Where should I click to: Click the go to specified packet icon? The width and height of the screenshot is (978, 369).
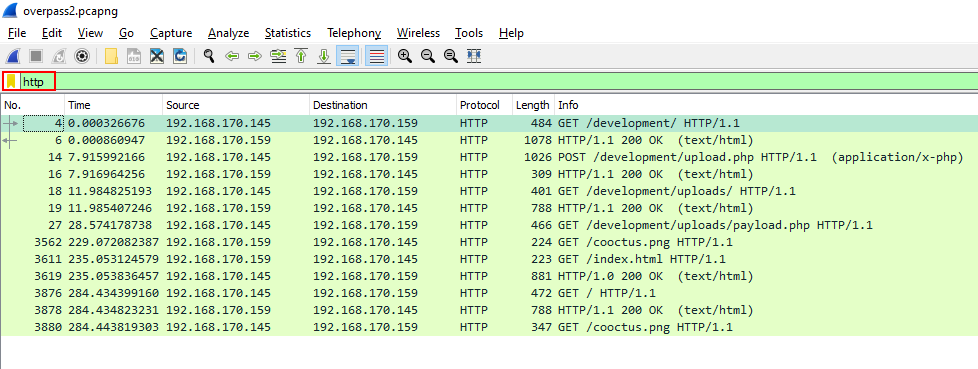pos(278,56)
